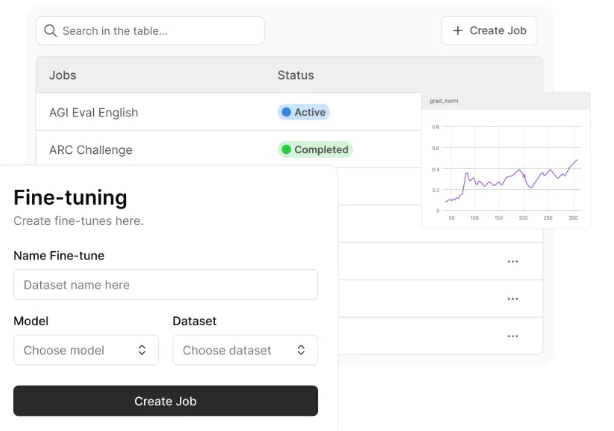614x431 pixels.
Task: Click the "Dataset name here" input
Action: (x=165, y=285)
